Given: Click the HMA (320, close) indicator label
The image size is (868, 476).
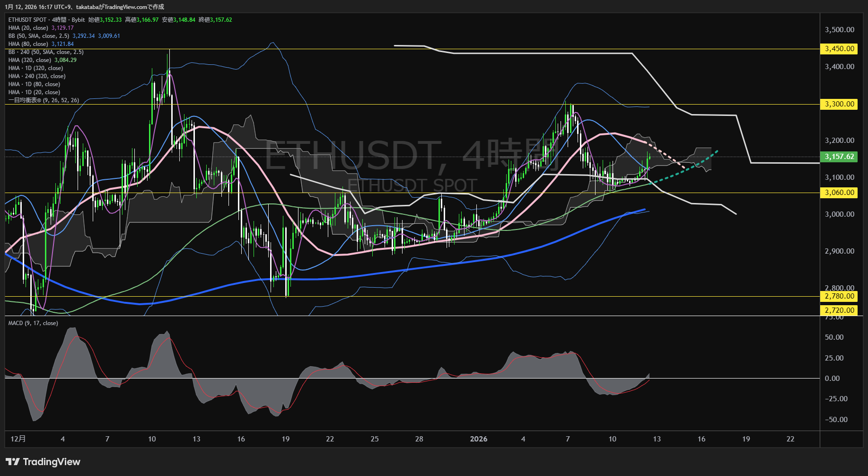Looking at the screenshot, I should [30, 60].
